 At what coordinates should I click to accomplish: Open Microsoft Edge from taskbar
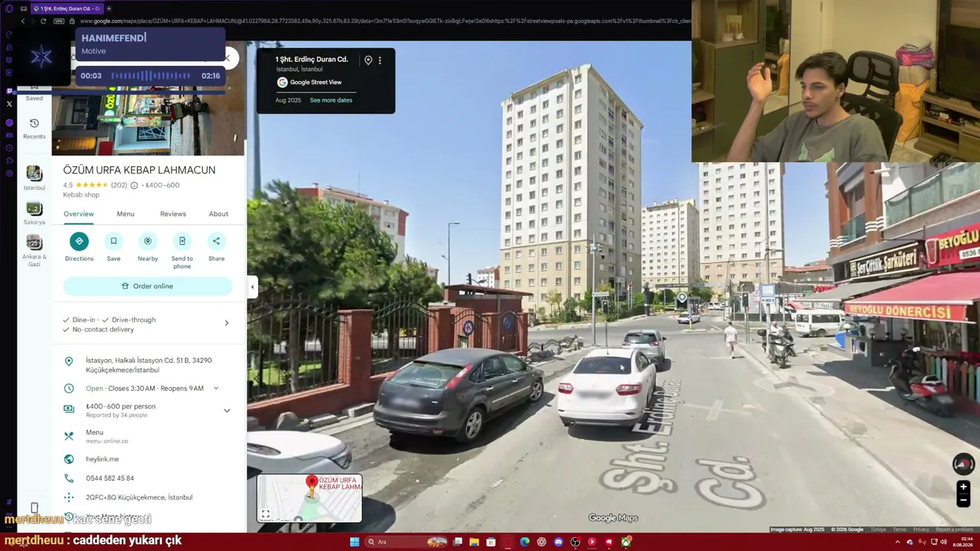pyautogui.click(x=524, y=542)
